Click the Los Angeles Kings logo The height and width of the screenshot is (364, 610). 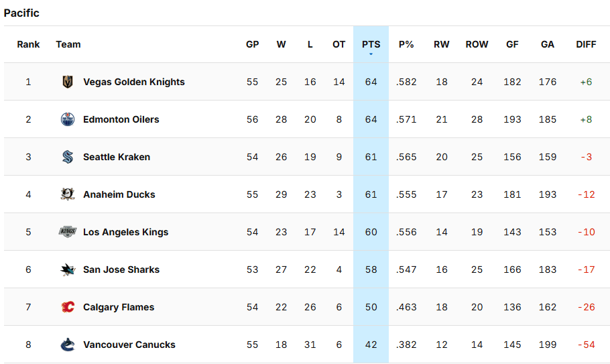pyautogui.click(x=67, y=232)
